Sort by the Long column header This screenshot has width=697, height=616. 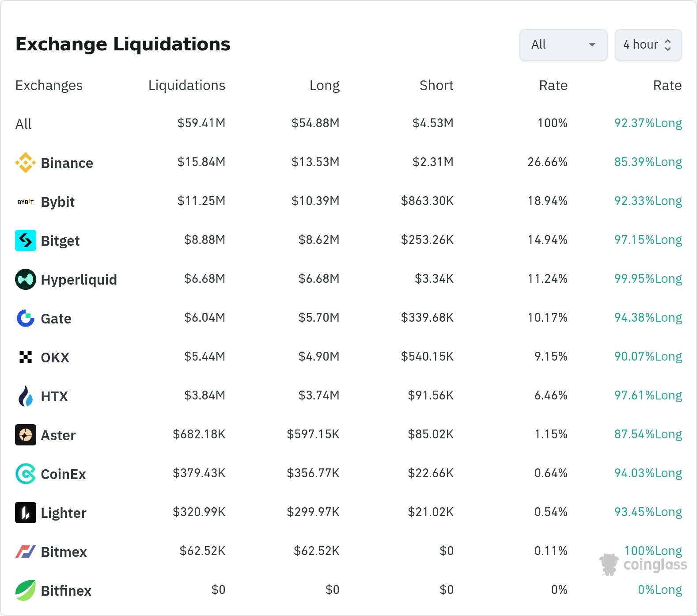tap(324, 85)
